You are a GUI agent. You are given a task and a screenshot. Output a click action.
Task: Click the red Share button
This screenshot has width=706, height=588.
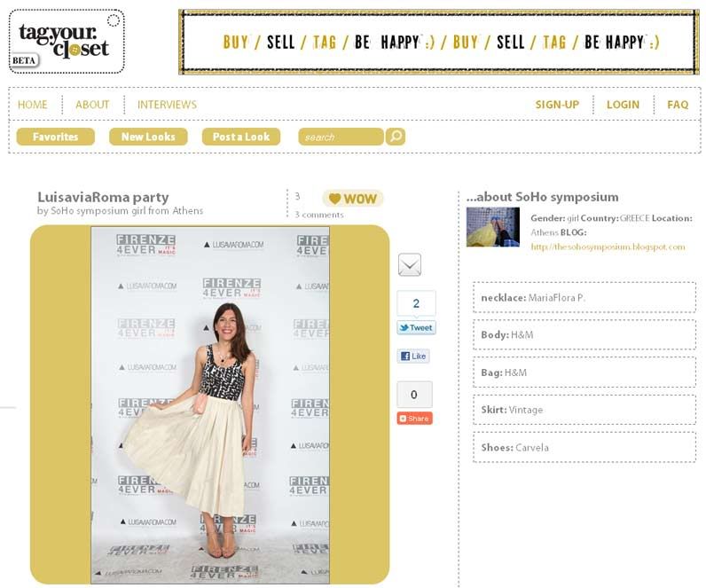[x=415, y=419]
